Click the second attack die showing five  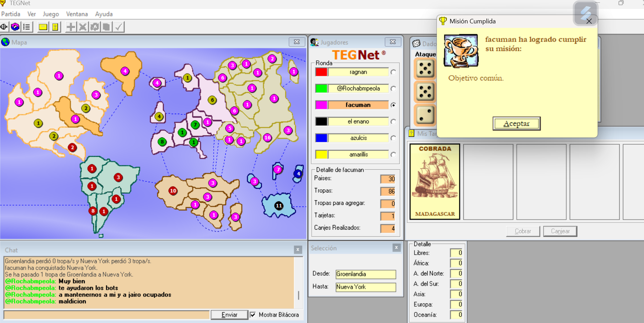[x=425, y=92]
